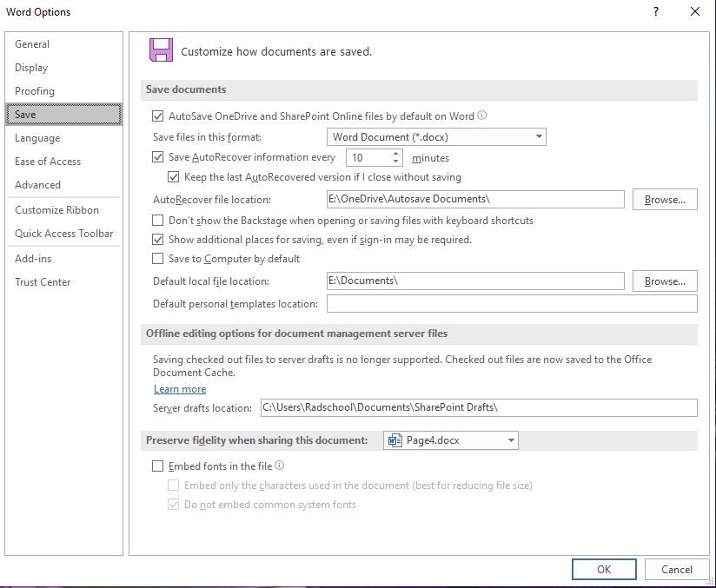Click the Default personal templates location field
Viewport: 716px width, 588px height.
pyautogui.click(x=512, y=304)
